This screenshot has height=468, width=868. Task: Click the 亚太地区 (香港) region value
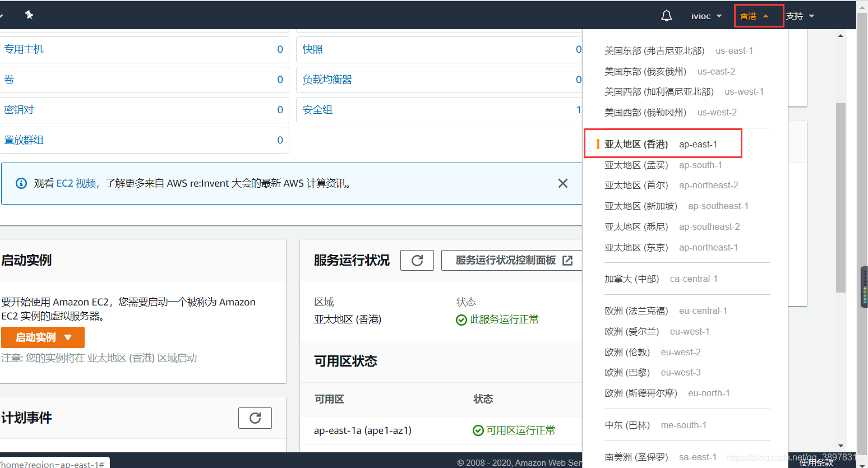pos(348,319)
